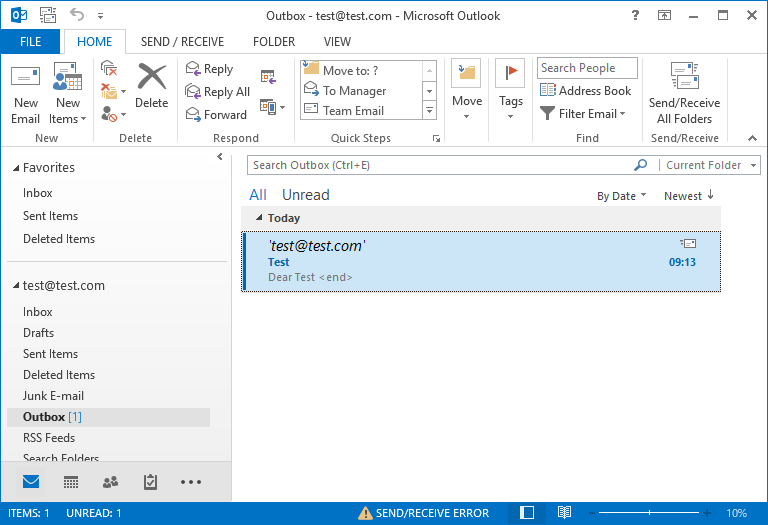Click the Search People field
The image size is (768, 525).
(x=587, y=68)
